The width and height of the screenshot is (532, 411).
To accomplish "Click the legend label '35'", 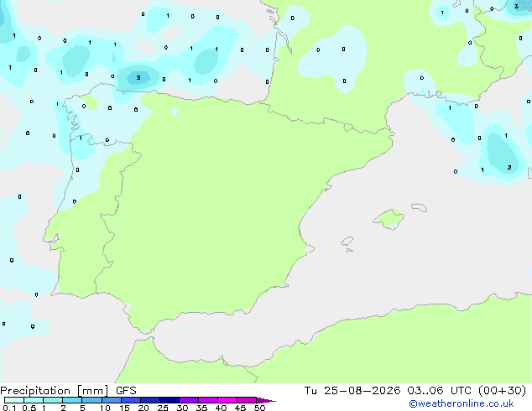I will pyautogui.click(x=202, y=408).
